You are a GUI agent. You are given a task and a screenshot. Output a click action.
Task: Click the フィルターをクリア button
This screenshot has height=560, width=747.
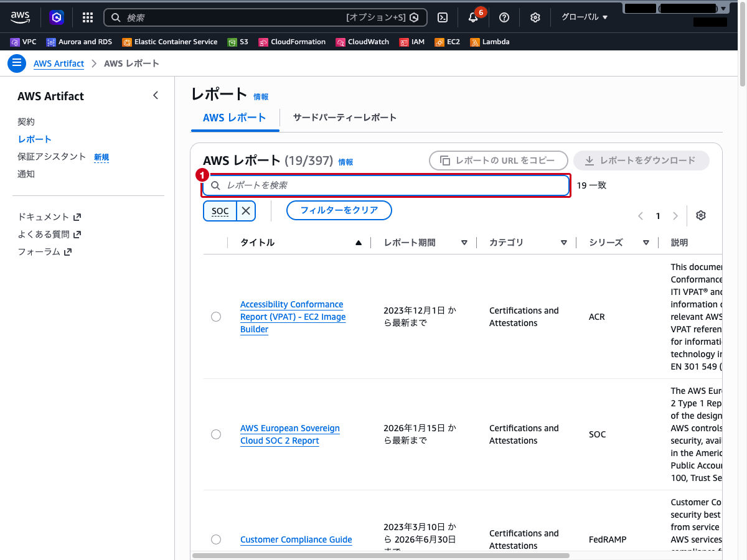[339, 210]
